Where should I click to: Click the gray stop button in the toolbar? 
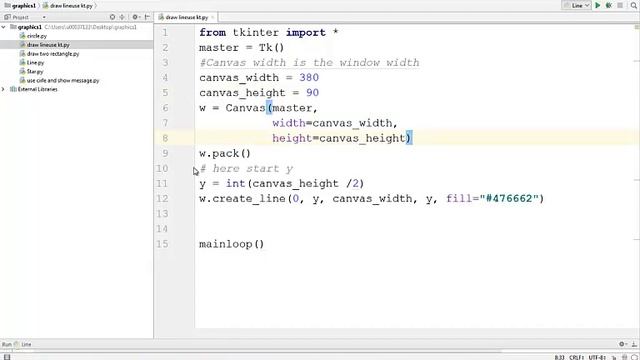[620, 5]
